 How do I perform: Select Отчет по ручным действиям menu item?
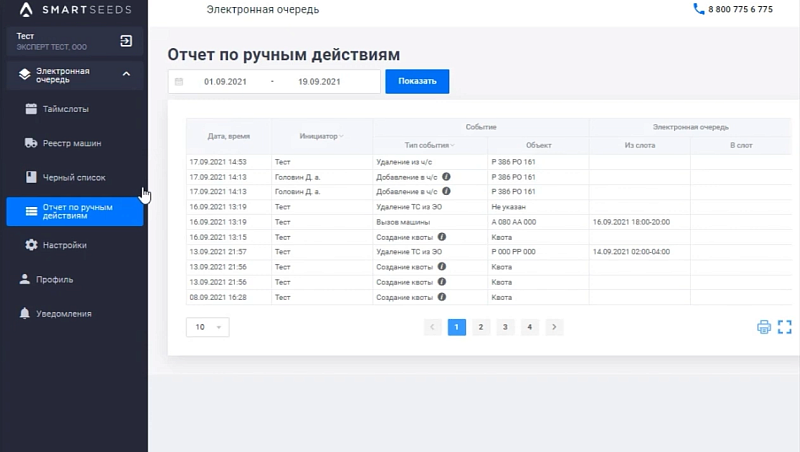coord(74,211)
